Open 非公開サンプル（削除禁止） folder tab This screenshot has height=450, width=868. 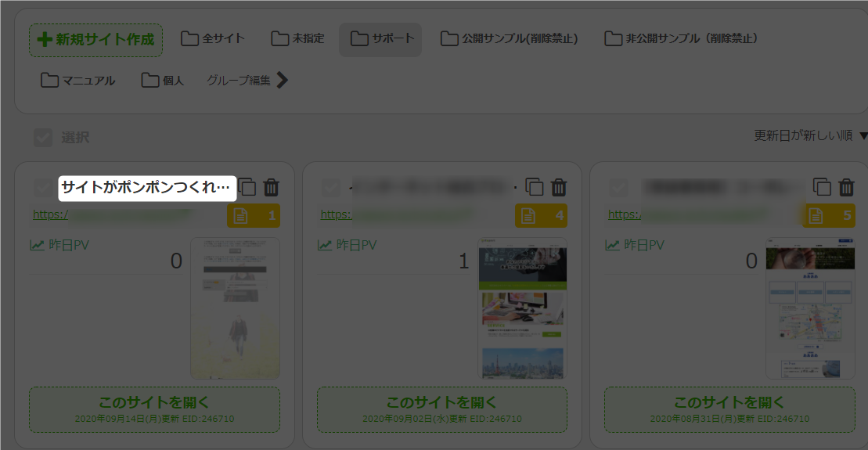[x=682, y=39]
